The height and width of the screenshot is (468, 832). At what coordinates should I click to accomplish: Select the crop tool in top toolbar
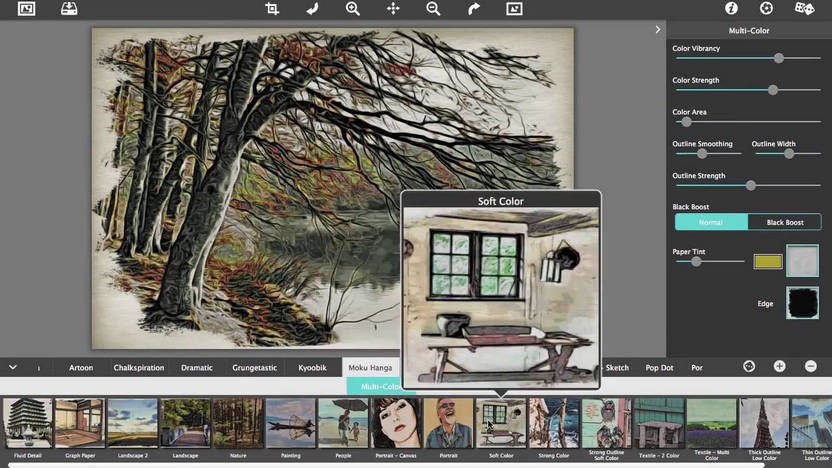pyautogui.click(x=272, y=9)
